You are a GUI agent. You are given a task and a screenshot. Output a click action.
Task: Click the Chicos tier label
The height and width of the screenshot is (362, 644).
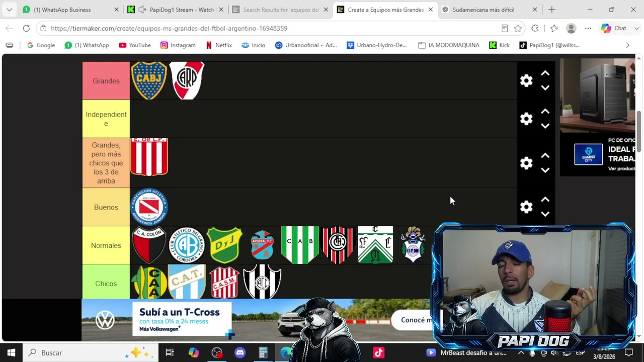click(x=106, y=282)
